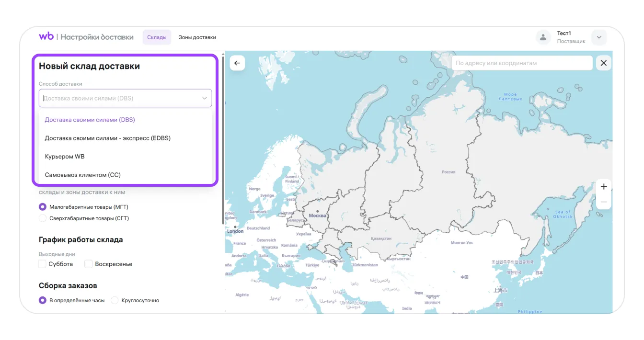The image size is (644, 340).
Task: Select the Круглосуточно assembly option
Action: click(115, 300)
